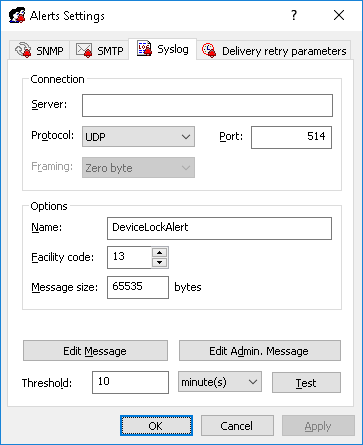Click the SMTP envelope tab icon
Image resolution: width=363 pixels, height=445 pixels.
pos(84,50)
